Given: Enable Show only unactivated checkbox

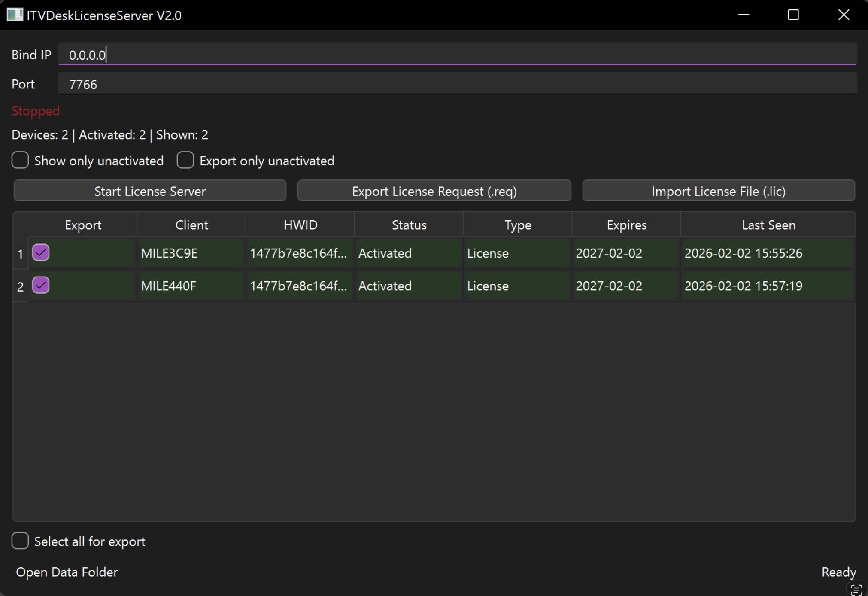Looking at the screenshot, I should [20, 160].
